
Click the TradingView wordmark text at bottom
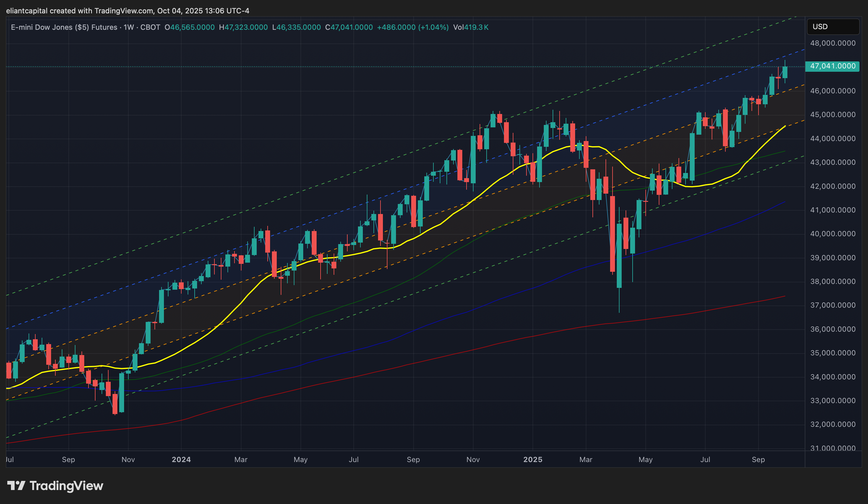pos(66,486)
